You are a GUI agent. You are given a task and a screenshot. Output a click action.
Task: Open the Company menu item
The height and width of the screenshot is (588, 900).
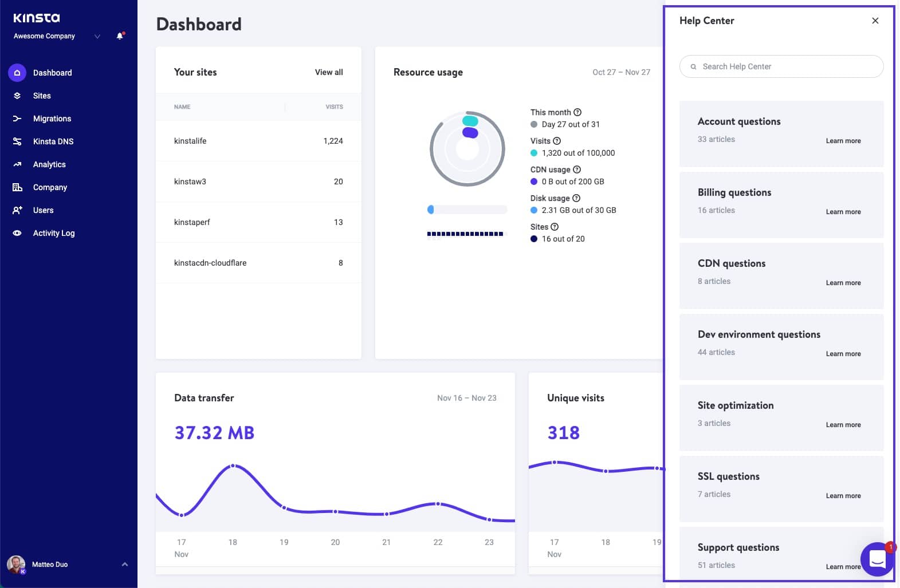coord(50,187)
